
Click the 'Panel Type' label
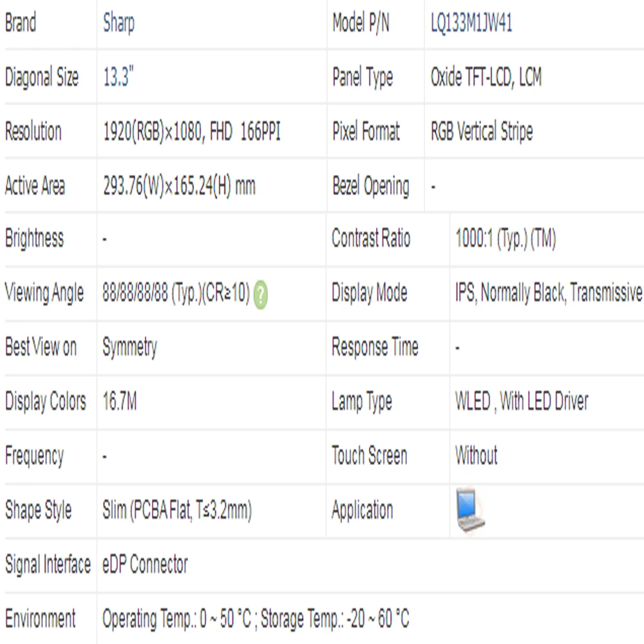(363, 77)
